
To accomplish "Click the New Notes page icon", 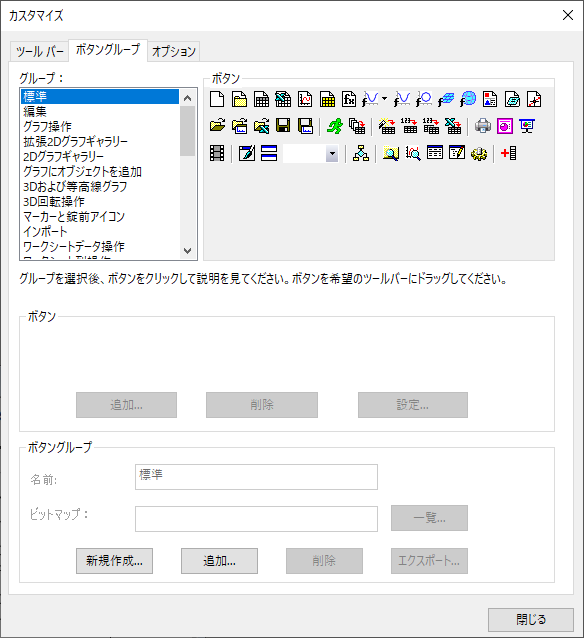I will (x=512, y=99).
